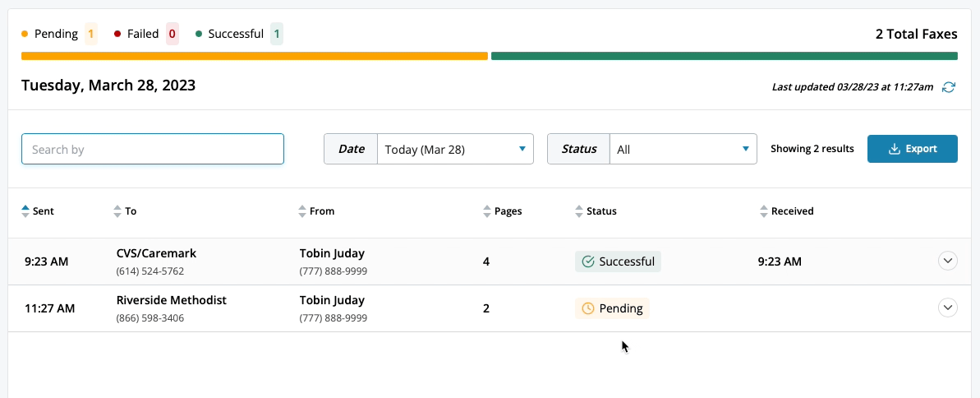Click the Successful count legend at top
Image resolution: width=980 pixels, height=398 pixels.
click(239, 34)
